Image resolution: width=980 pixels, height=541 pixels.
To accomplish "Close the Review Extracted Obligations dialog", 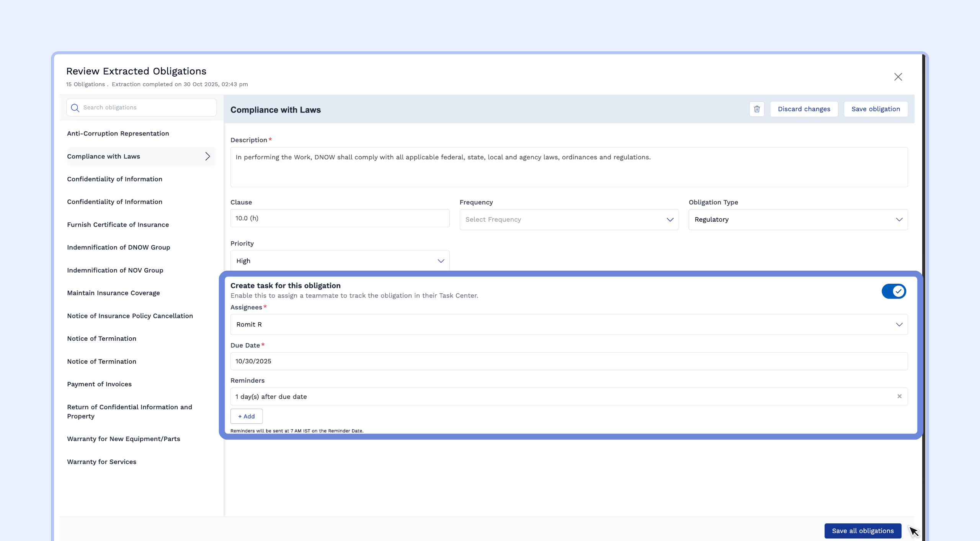I will click(x=898, y=77).
